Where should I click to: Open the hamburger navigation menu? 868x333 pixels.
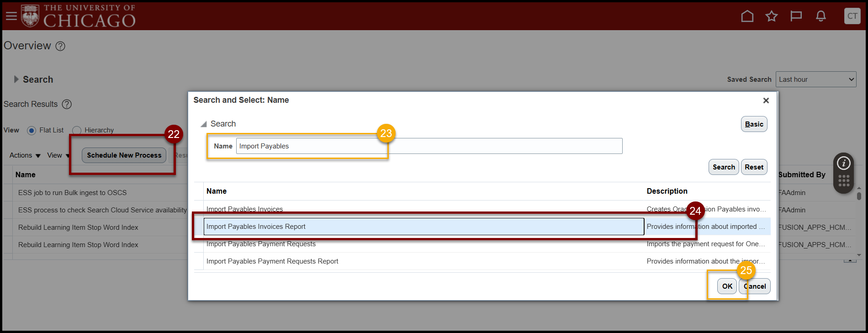point(11,16)
